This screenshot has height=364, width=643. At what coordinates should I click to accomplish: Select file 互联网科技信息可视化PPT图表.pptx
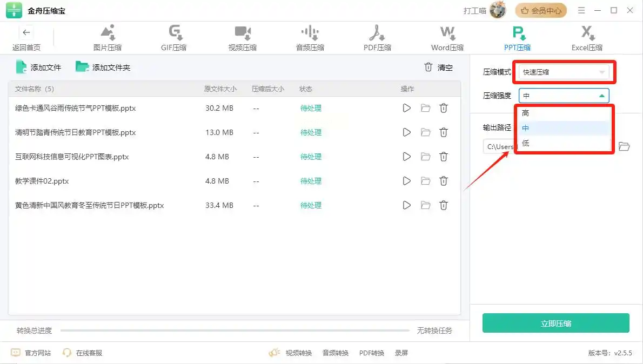tap(72, 157)
